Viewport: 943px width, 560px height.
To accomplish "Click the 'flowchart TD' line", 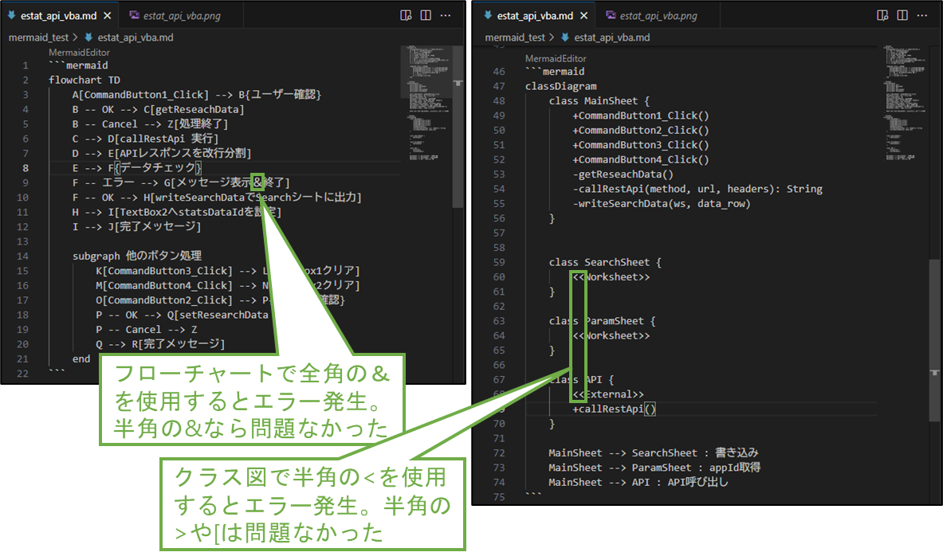I will click(84, 80).
